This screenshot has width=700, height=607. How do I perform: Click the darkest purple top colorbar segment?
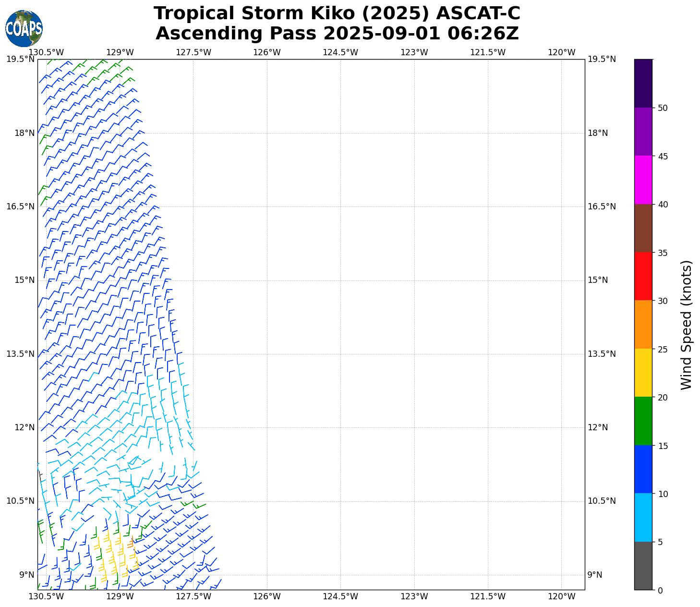click(643, 83)
